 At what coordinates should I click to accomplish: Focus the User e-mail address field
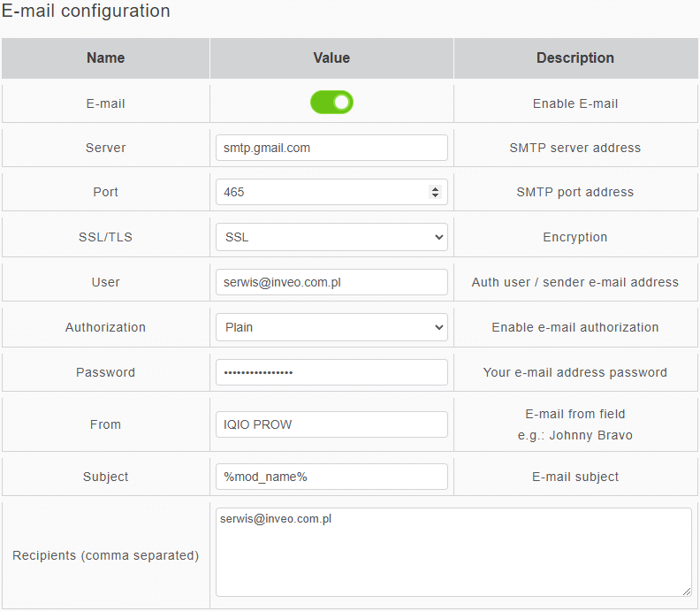pos(331,282)
